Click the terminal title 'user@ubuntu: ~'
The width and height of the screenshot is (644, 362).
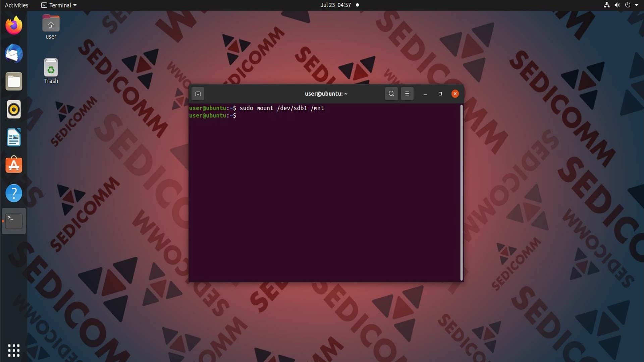pyautogui.click(x=326, y=94)
